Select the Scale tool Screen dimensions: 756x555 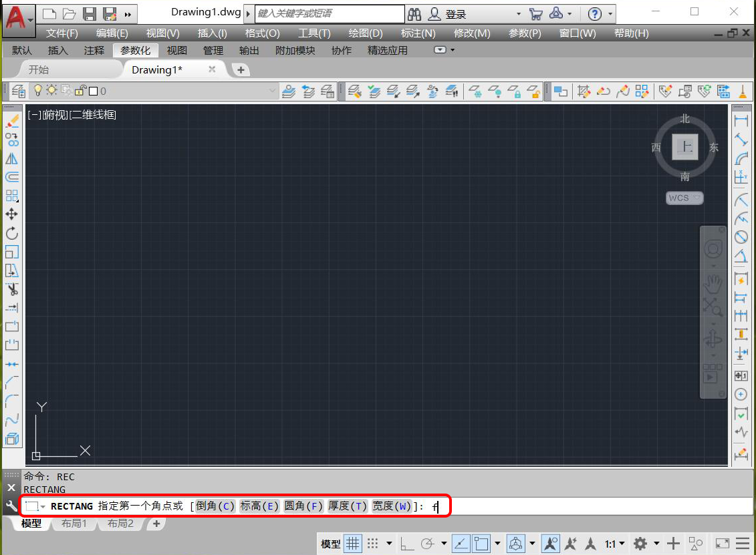coord(12,252)
